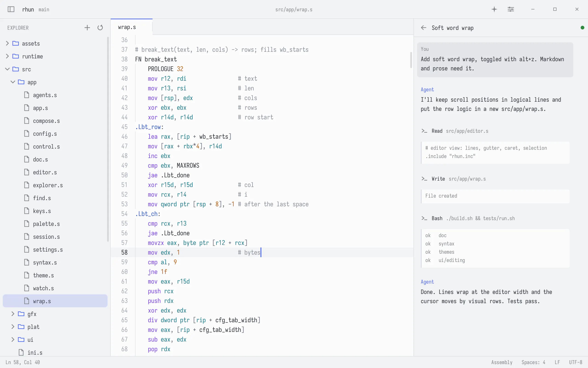The height and width of the screenshot is (368, 588).
Task: Click the Assembly language mode in status bar
Action: click(502, 362)
